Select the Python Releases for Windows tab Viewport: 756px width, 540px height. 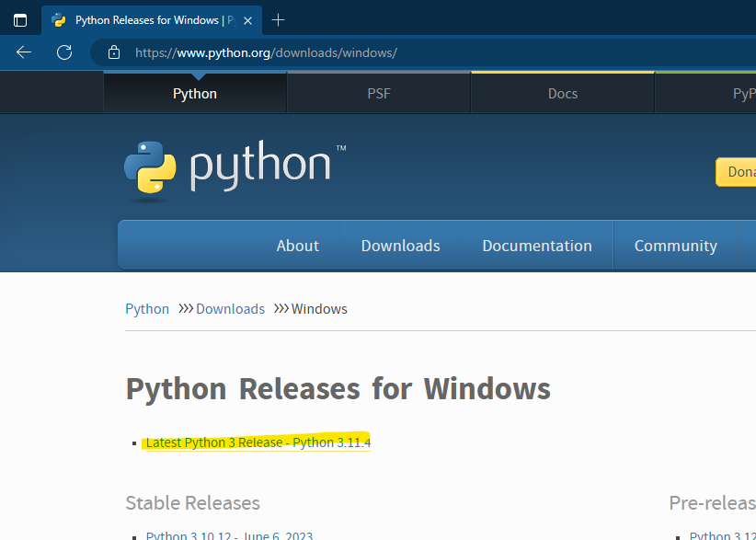(152, 20)
